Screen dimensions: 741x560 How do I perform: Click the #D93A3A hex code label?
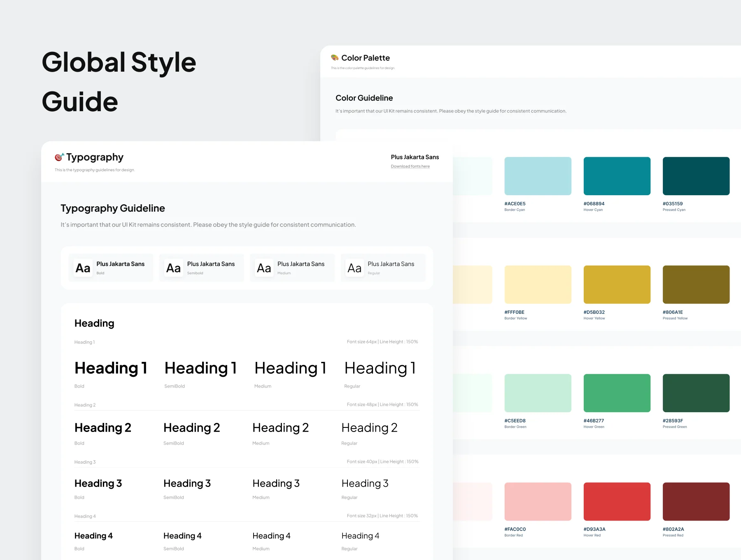tap(594, 529)
